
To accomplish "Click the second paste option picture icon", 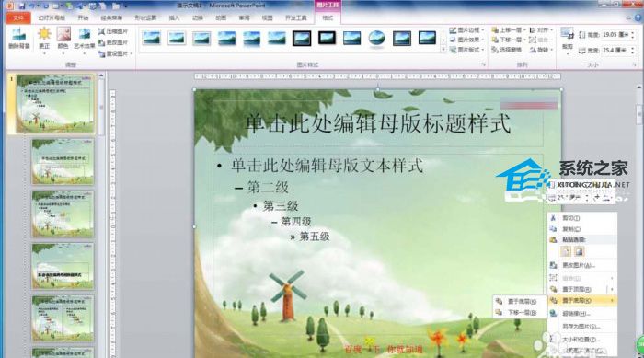I will point(579,251).
